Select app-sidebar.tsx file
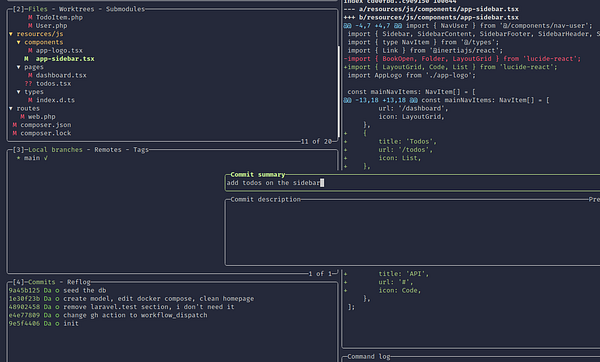600x362 pixels. pyautogui.click(x=65, y=59)
